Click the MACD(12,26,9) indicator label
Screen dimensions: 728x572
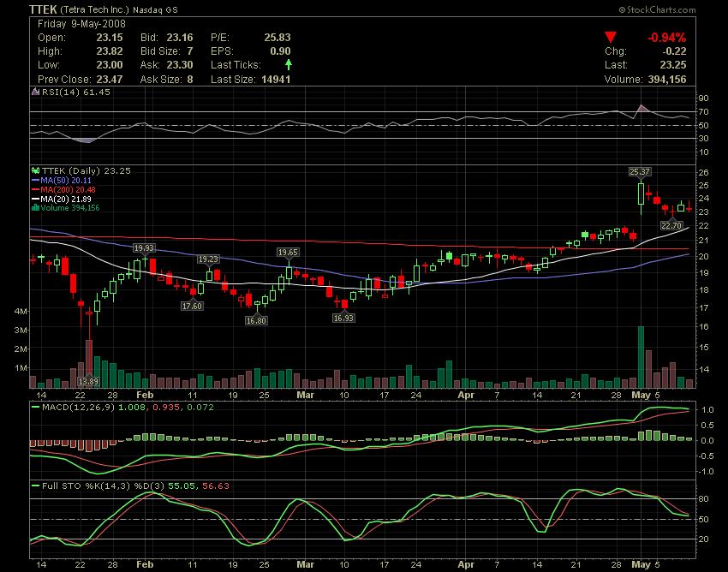[x=79, y=408]
